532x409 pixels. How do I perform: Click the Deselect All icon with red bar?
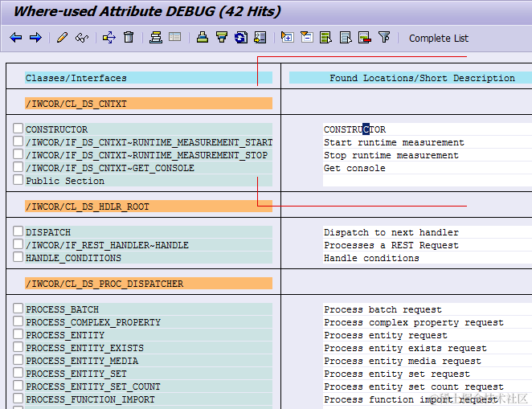[x=365, y=37]
